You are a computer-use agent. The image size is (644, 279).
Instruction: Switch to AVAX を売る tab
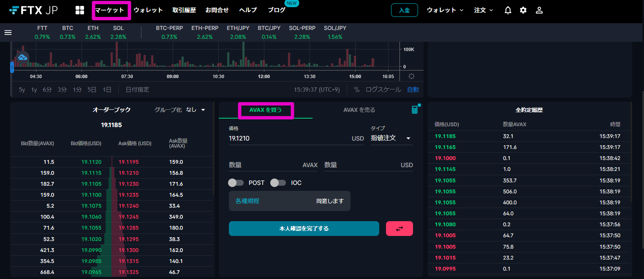tap(359, 110)
